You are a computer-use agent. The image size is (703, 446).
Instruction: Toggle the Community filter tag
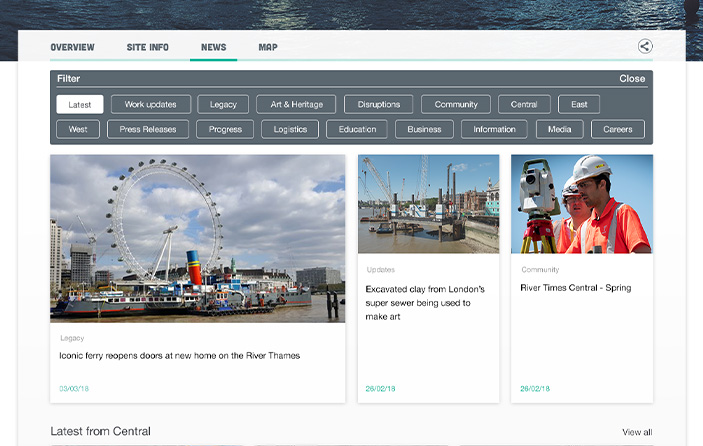456,104
